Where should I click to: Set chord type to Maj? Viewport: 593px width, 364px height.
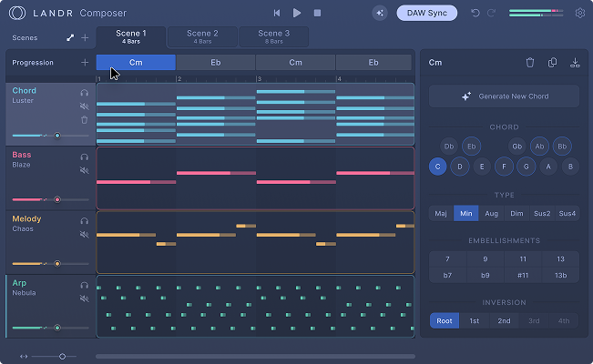(441, 213)
